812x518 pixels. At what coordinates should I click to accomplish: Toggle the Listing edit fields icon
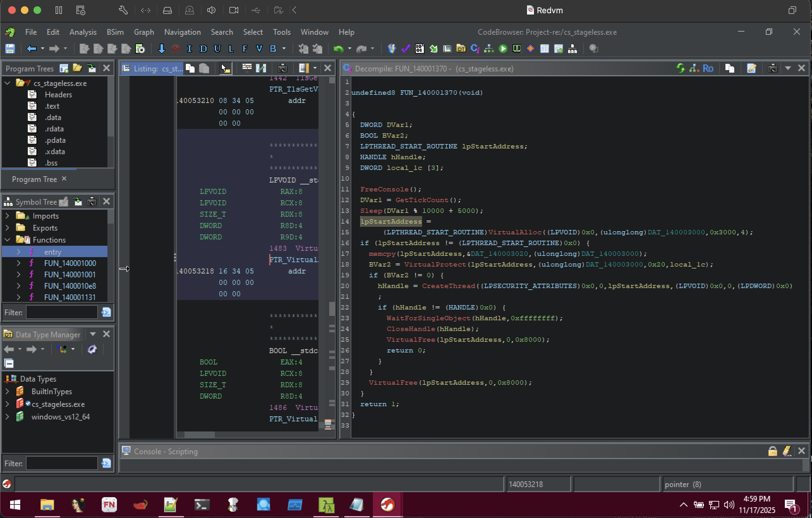coord(304,69)
